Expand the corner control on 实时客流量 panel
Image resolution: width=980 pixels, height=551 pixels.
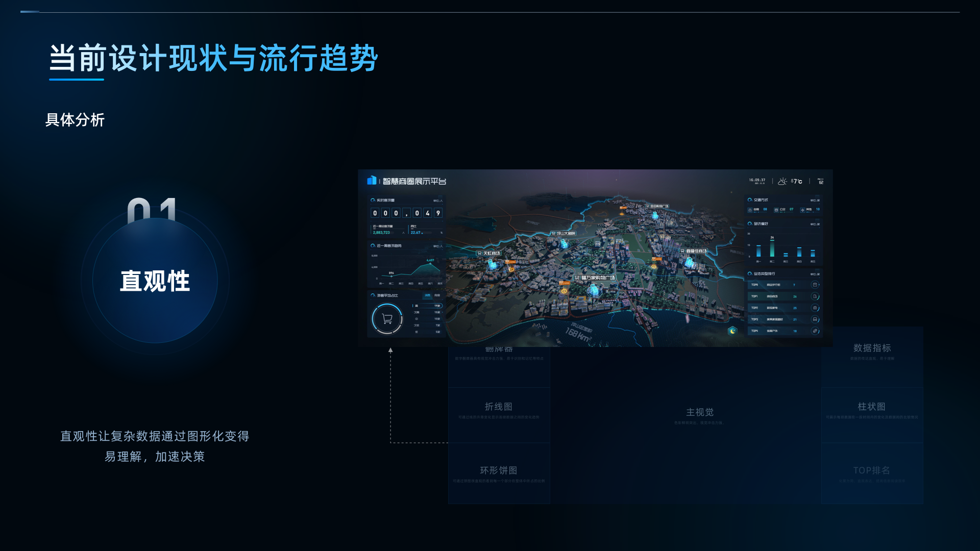[x=439, y=195]
